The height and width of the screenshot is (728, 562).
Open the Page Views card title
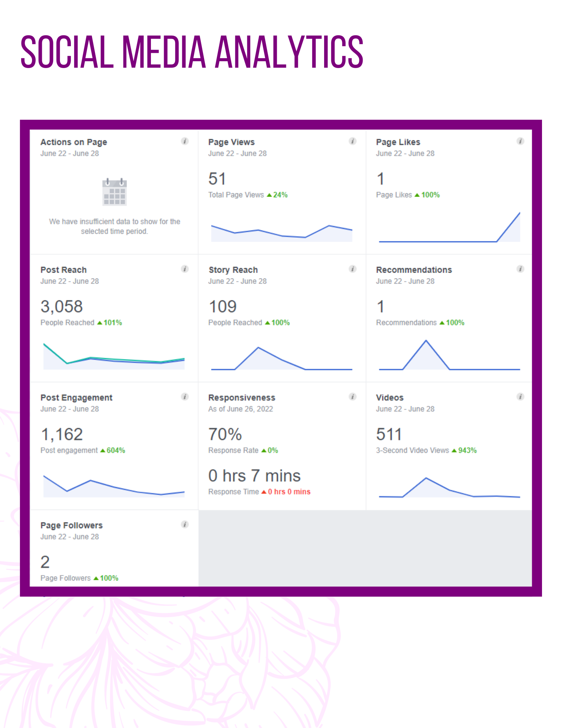(x=231, y=142)
